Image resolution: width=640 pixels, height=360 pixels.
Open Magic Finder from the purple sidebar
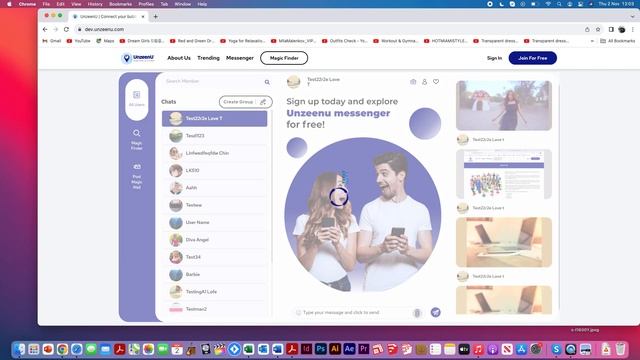[137, 140]
